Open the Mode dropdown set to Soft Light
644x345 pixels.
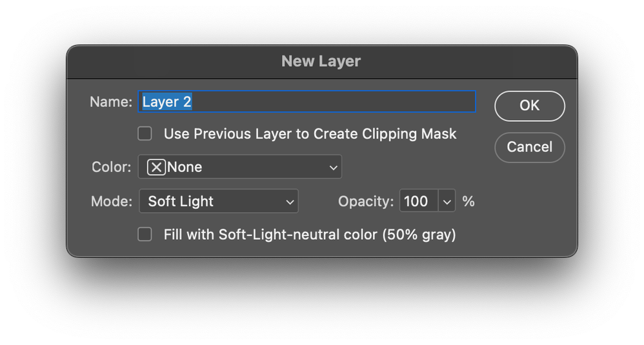[218, 201]
